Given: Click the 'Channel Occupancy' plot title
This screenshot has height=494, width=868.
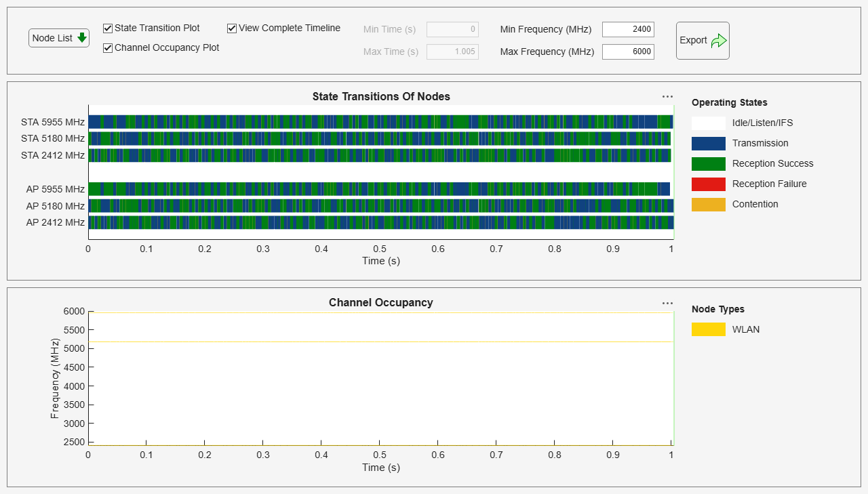Looking at the screenshot, I should [381, 303].
